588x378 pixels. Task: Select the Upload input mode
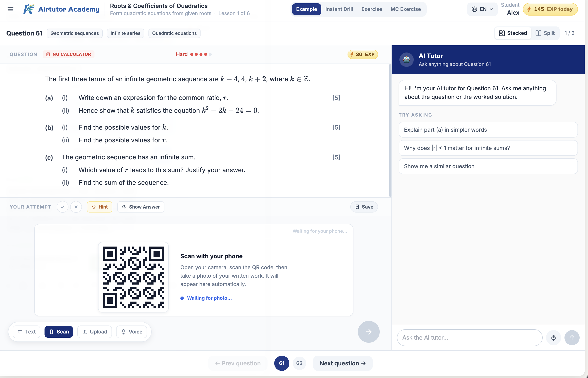(95, 332)
